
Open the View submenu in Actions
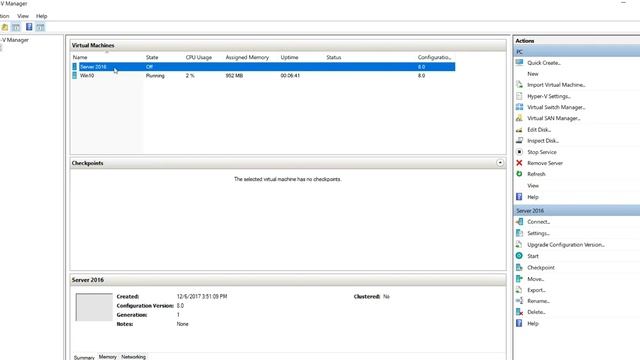point(533,186)
